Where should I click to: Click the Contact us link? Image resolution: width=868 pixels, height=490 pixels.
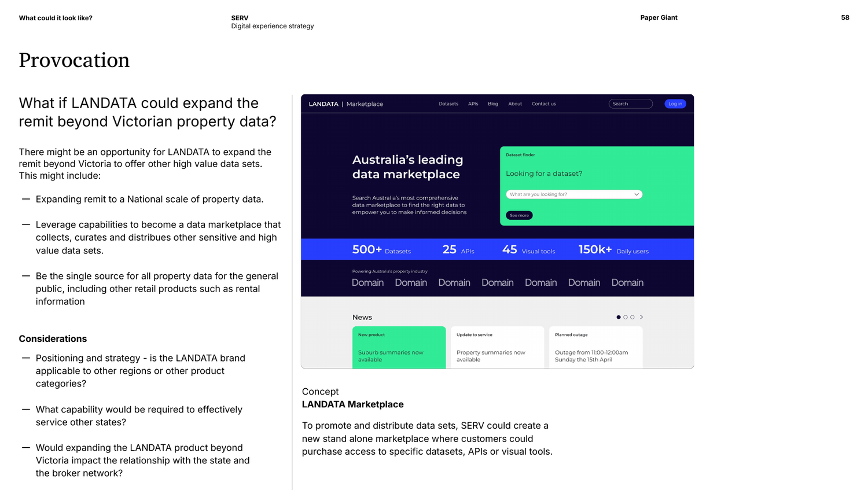(543, 104)
